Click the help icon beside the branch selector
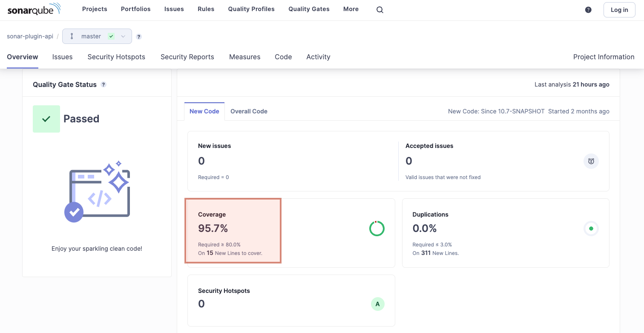Screen dimensions: 644x333 138,37
